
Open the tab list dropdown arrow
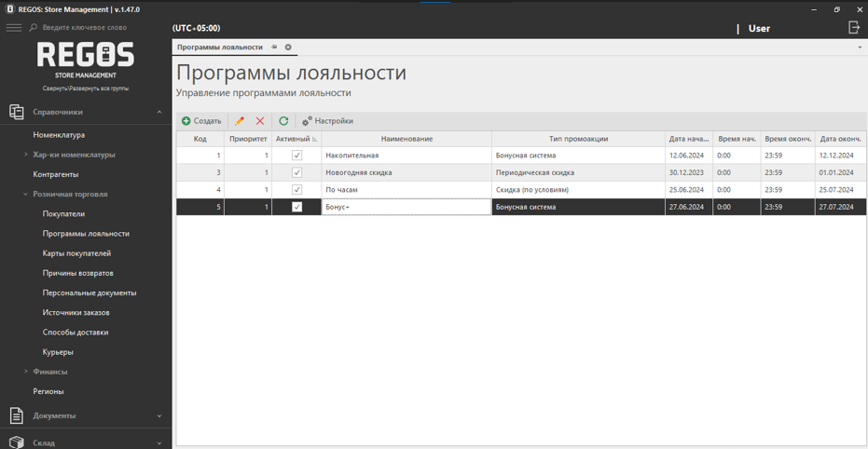coord(859,48)
